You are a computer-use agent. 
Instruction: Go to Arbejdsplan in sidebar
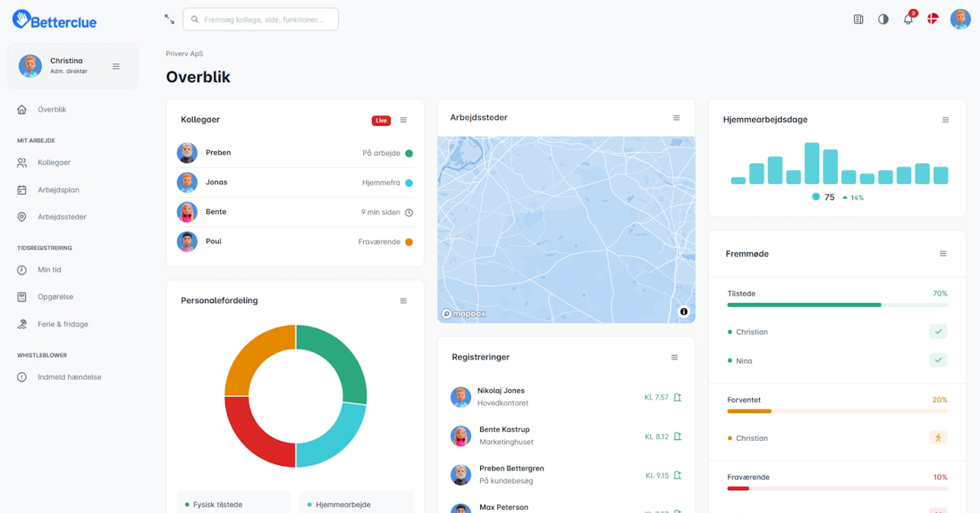coord(58,190)
